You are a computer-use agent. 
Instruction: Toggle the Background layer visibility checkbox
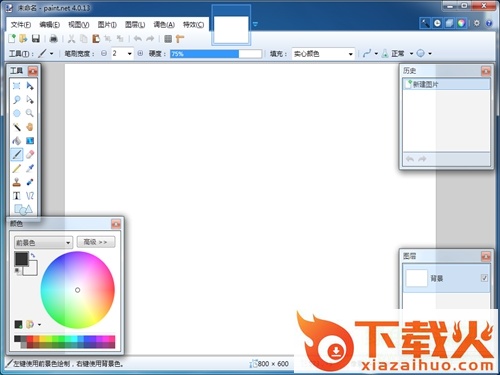[484, 278]
